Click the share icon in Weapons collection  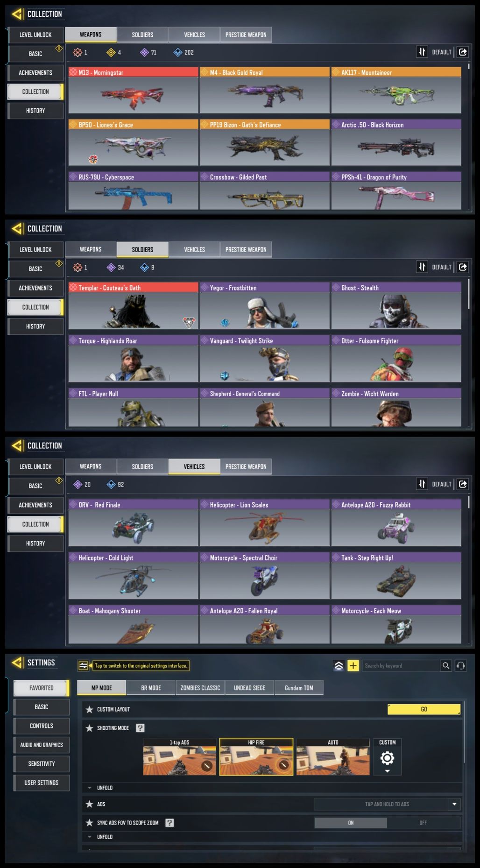point(463,52)
